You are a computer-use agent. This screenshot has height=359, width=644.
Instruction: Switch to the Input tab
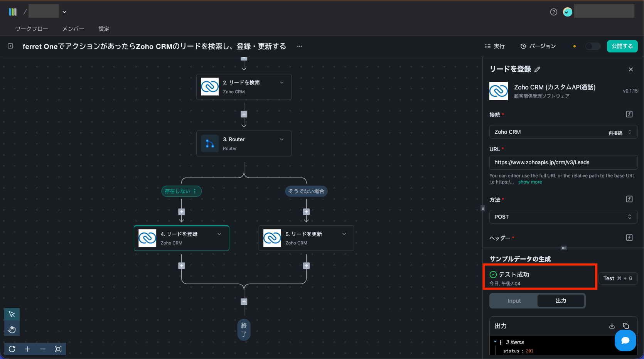[x=514, y=301]
